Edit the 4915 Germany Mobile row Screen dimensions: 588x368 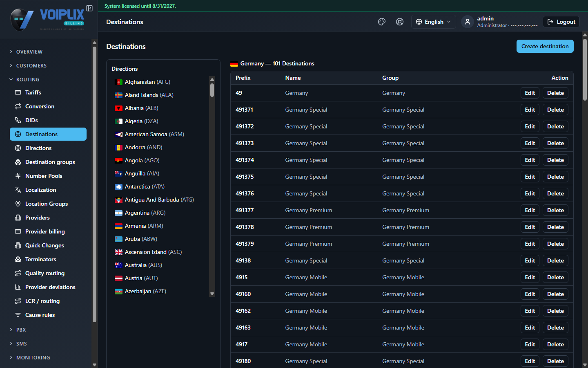point(530,277)
